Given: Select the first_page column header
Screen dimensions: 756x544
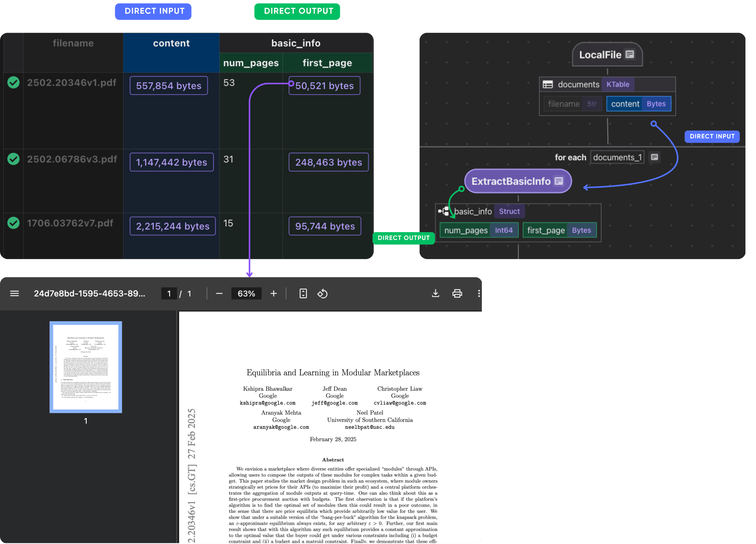Looking at the screenshot, I should (x=327, y=63).
